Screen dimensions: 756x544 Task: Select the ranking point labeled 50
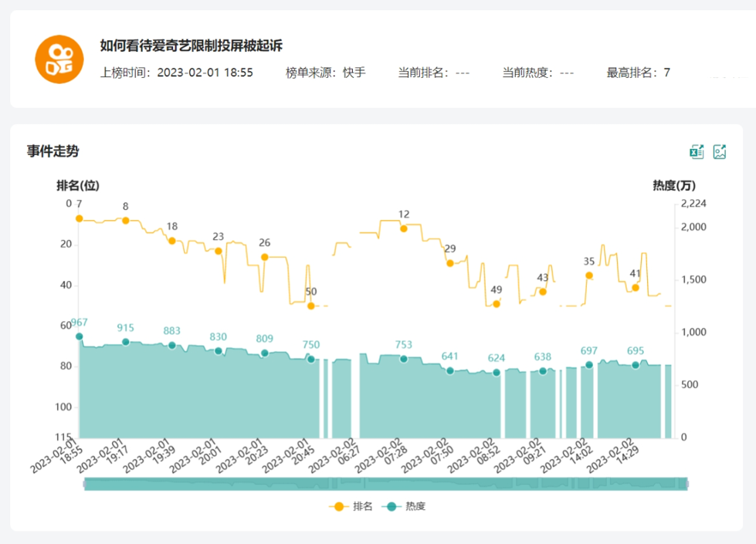pyautogui.click(x=311, y=306)
